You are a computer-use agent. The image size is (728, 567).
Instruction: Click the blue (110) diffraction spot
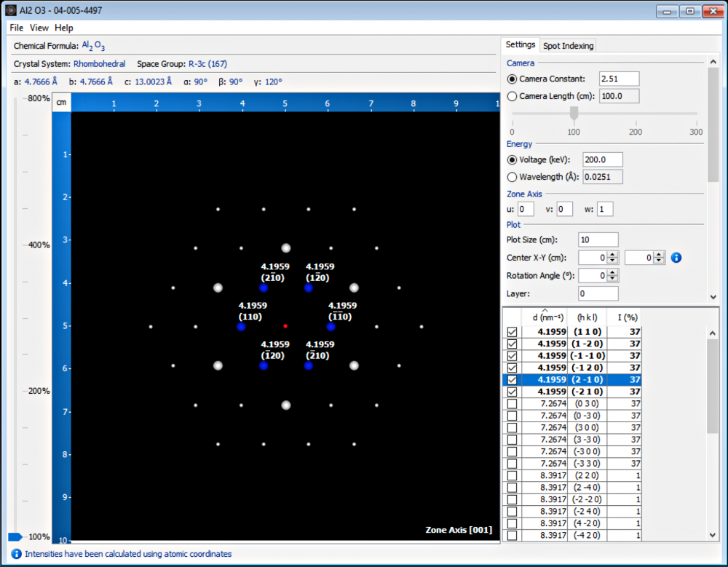tap(241, 327)
